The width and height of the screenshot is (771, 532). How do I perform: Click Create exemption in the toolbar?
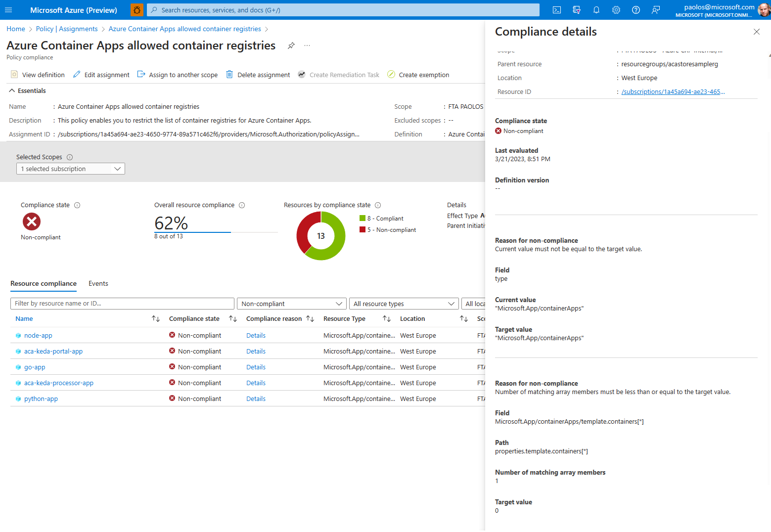[418, 75]
